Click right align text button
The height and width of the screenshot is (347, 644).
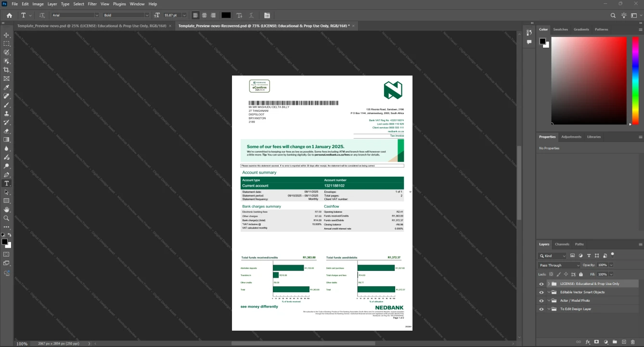[213, 15]
